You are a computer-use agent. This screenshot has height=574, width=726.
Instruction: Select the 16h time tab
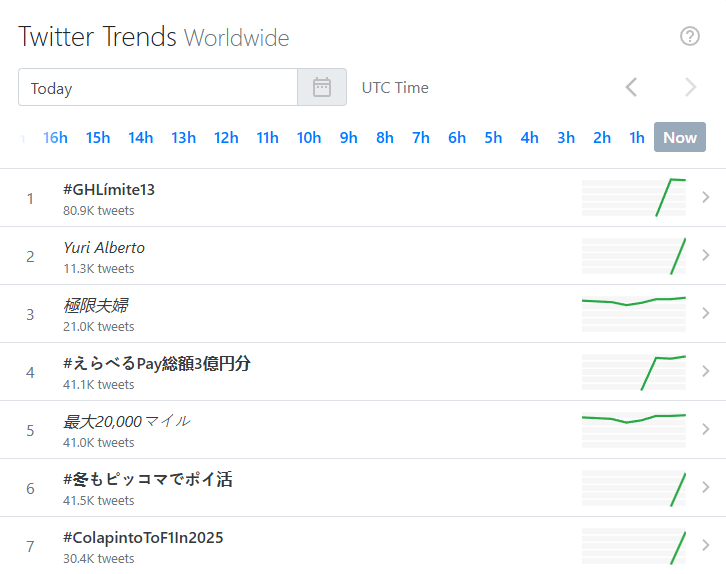55,137
